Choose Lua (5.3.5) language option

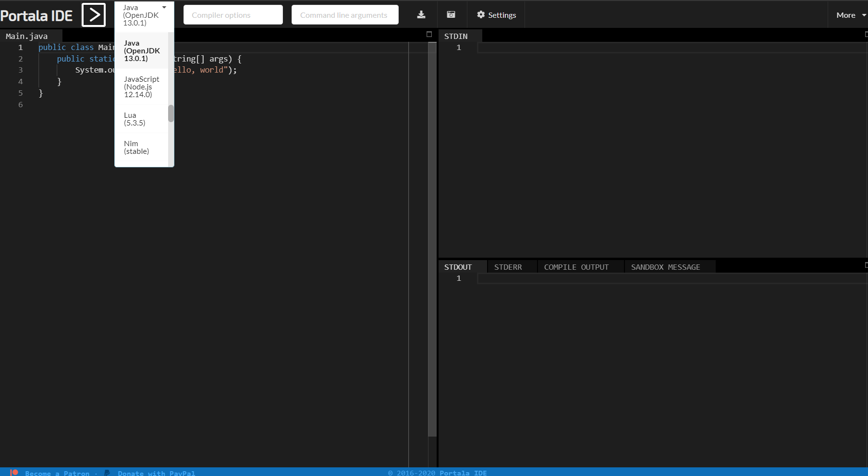134,119
